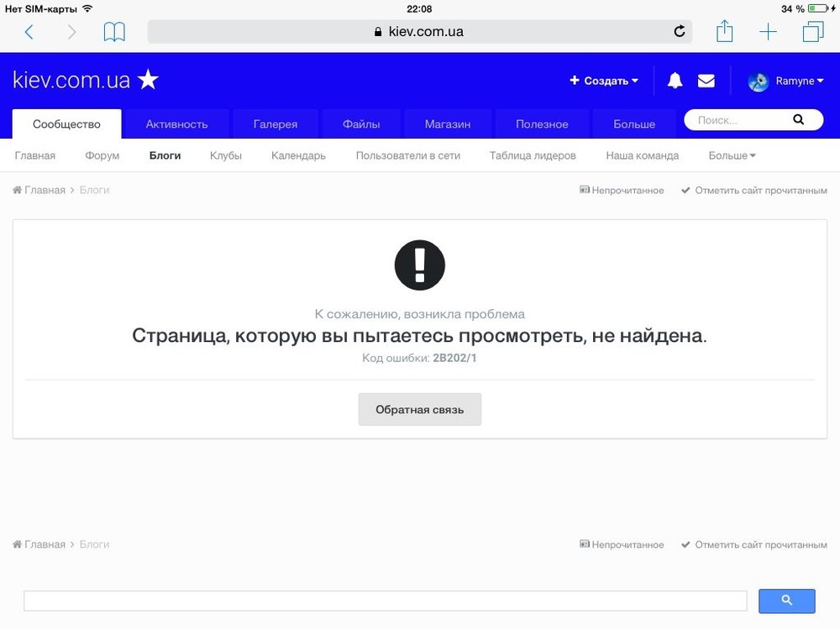Open Календарь in the submenu
Viewport: 840px width, 630px height.
298,155
